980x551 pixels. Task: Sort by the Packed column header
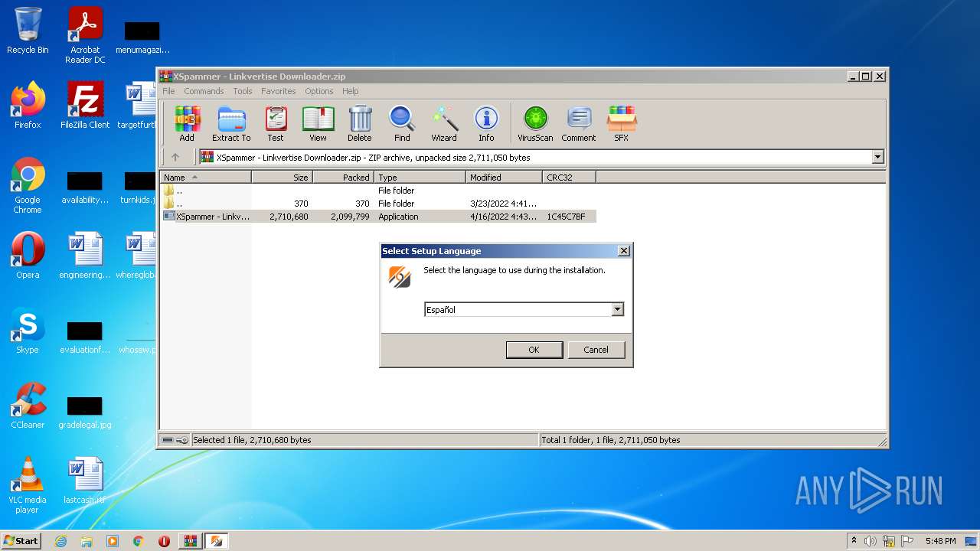pyautogui.click(x=343, y=177)
